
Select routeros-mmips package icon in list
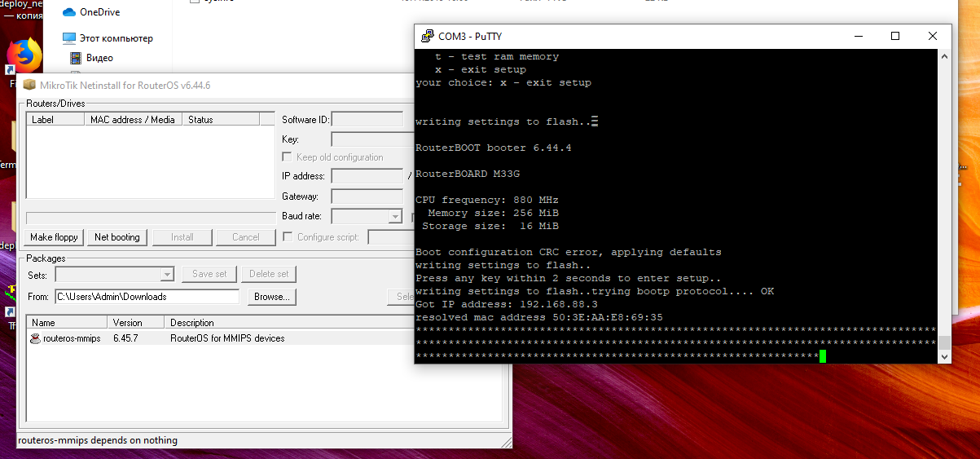coord(35,338)
